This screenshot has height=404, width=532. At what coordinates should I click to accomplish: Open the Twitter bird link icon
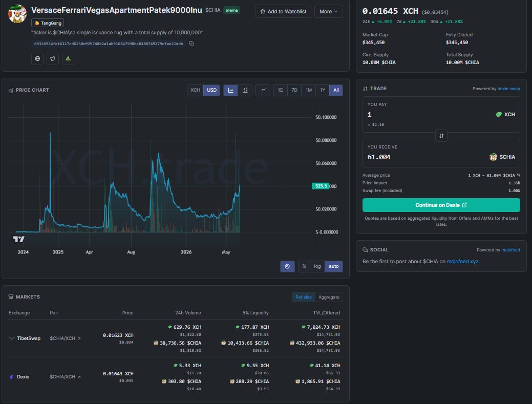53,59
